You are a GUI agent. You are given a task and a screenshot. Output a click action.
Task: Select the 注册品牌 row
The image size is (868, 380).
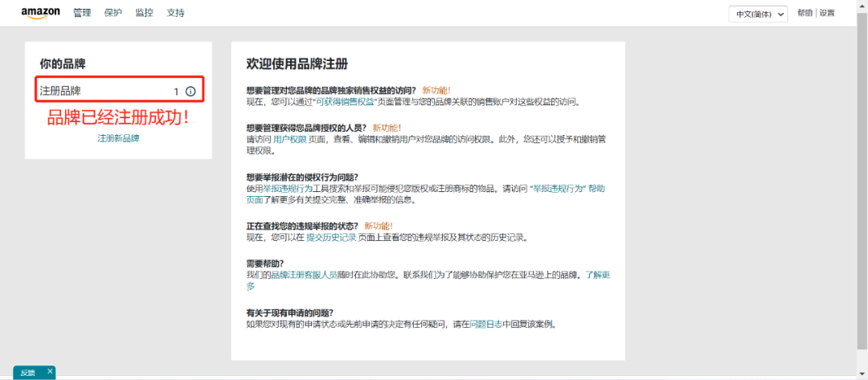(x=120, y=89)
